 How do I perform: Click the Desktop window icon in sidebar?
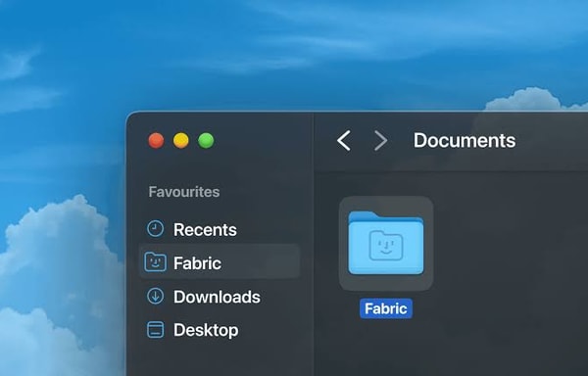point(155,330)
